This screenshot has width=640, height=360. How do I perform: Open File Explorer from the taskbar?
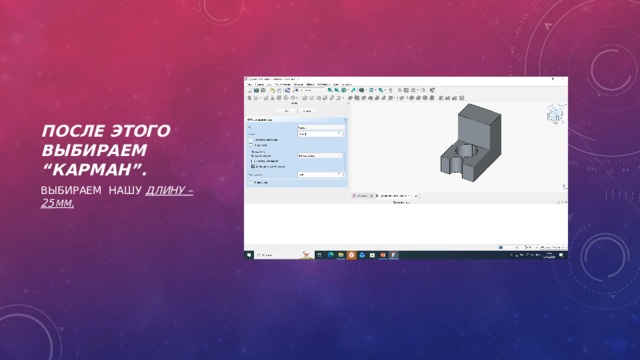(341, 255)
